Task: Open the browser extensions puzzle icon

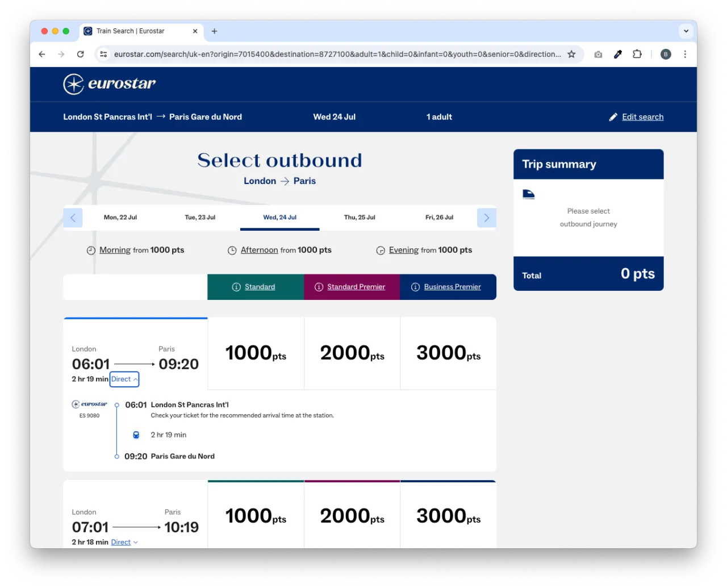Action: (x=637, y=55)
